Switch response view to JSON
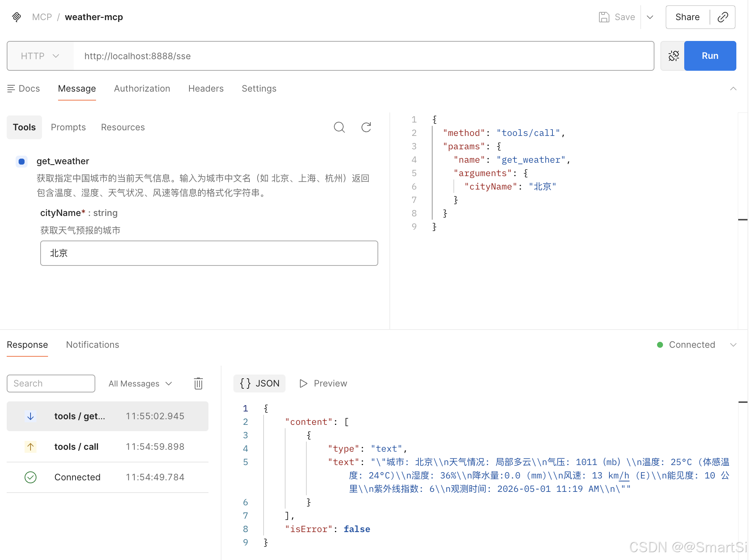The height and width of the screenshot is (560, 749). (x=259, y=384)
